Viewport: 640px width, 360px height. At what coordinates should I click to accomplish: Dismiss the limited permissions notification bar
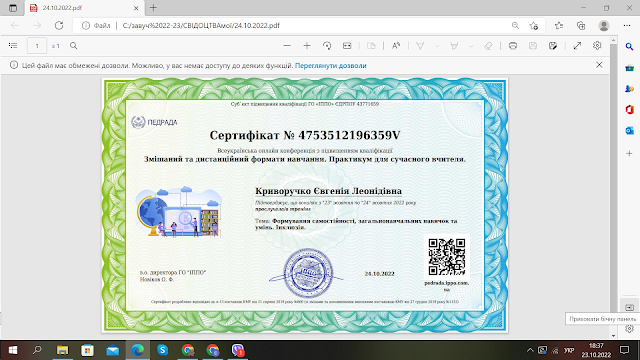point(599,65)
